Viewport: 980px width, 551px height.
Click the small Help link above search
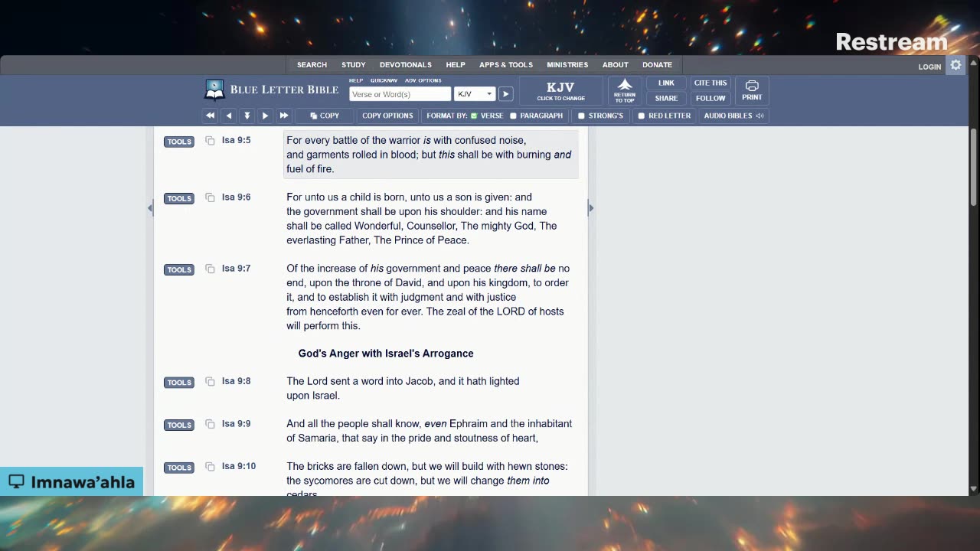pos(356,80)
